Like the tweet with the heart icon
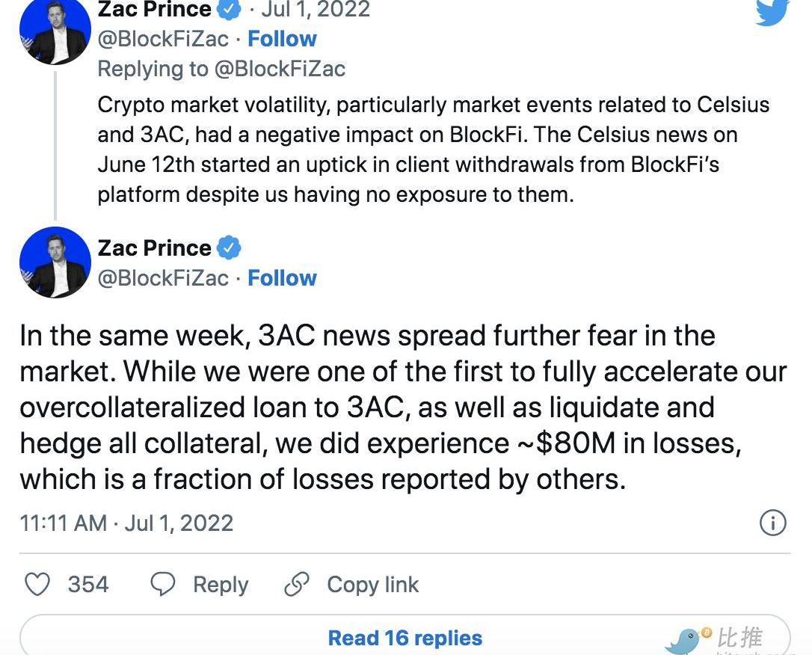 click(x=38, y=585)
